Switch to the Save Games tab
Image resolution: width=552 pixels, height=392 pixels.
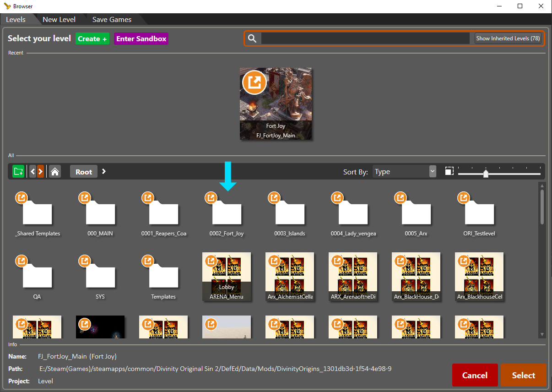click(112, 19)
